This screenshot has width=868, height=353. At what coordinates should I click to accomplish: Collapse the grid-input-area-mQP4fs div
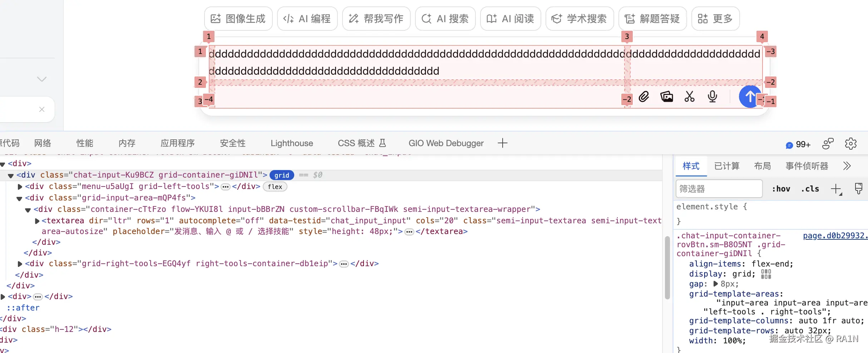pyautogui.click(x=19, y=198)
